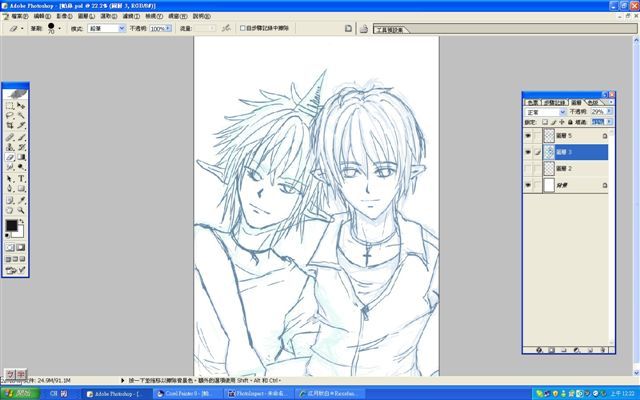Open the layer fill arrow
This screenshot has width=640, height=400.
click(x=609, y=122)
